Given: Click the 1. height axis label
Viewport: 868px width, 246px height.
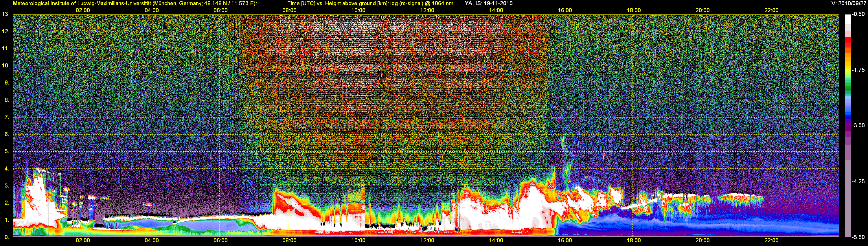Looking at the screenshot, I should click(x=7, y=220).
